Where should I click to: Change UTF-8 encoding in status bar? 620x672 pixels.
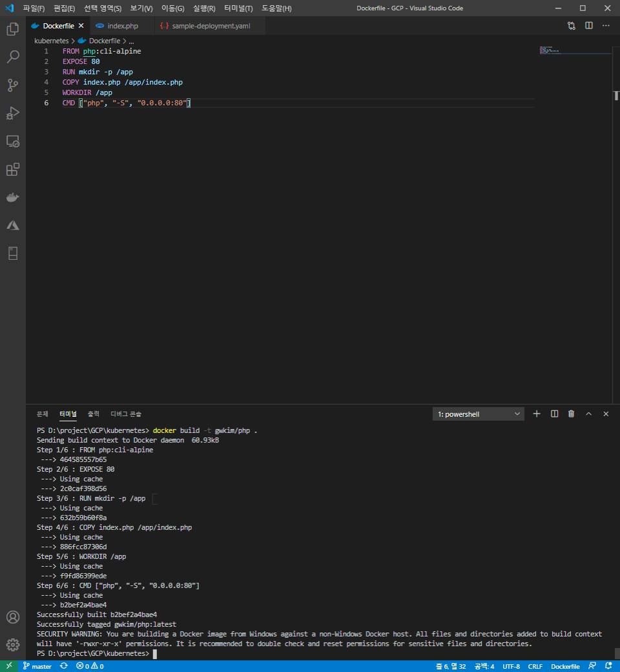coord(511,666)
